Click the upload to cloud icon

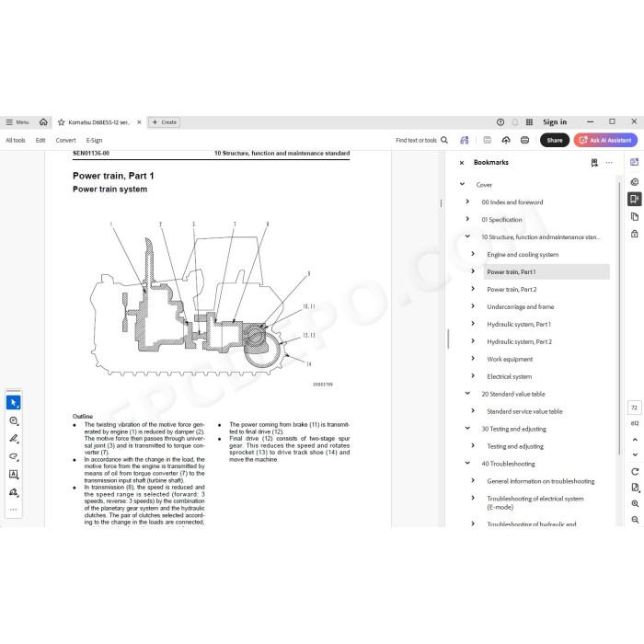pyautogui.click(x=506, y=140)
